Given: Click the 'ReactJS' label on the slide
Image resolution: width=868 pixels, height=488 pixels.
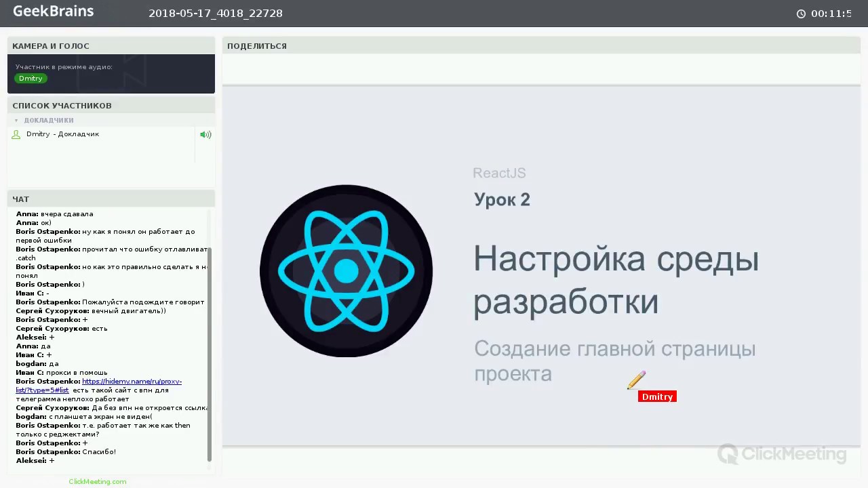Looking at the screenshot, I should pos(499,174).
